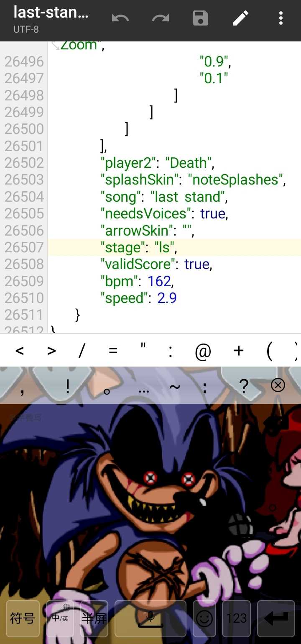Open the three-dot overflow menu
This screenshot has width=301, height=644.
tap(281, 18)
